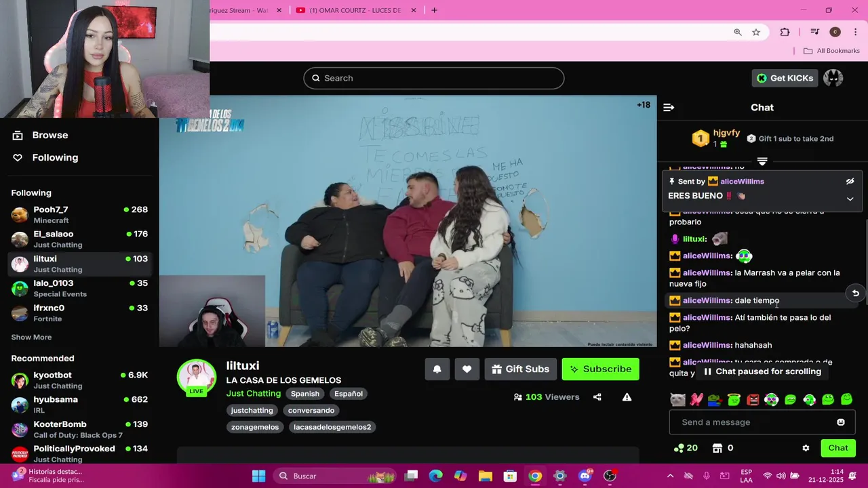This screenshot has width=868, height=488.
Task: Click the taskbar Buscar search box
Action: (x=336, y=476)
